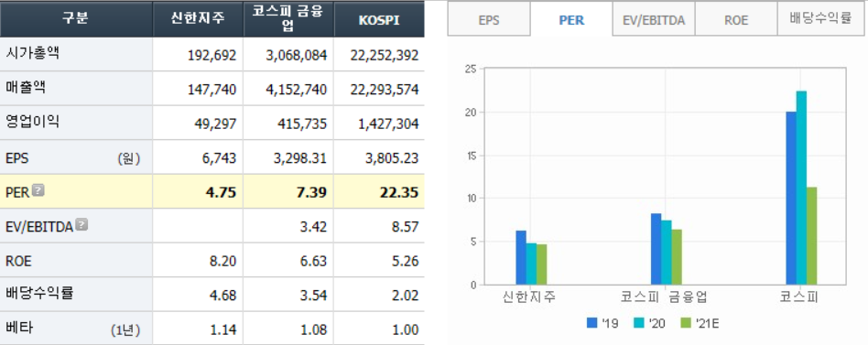This screenshot has width=868, height=345.
Task: Click the 1.14 beta value
Action: [x=224, y=329]
